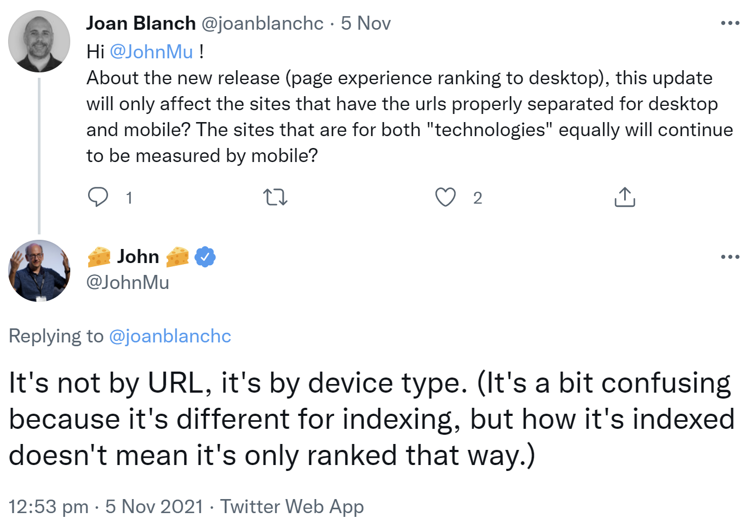Click the reply count 1 on Joan's tweet

pos(129,198)
